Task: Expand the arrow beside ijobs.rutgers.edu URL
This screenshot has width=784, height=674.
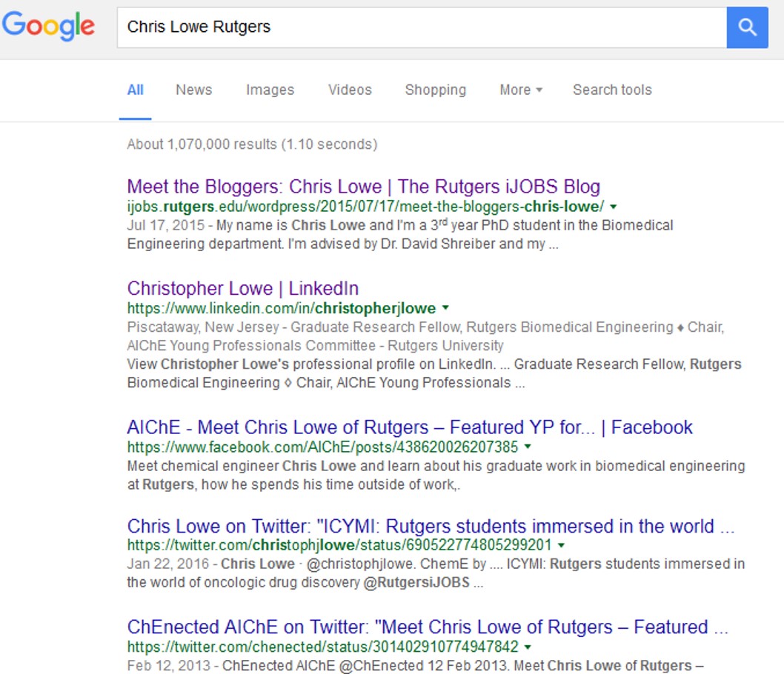Action: [x=614, y=207]
